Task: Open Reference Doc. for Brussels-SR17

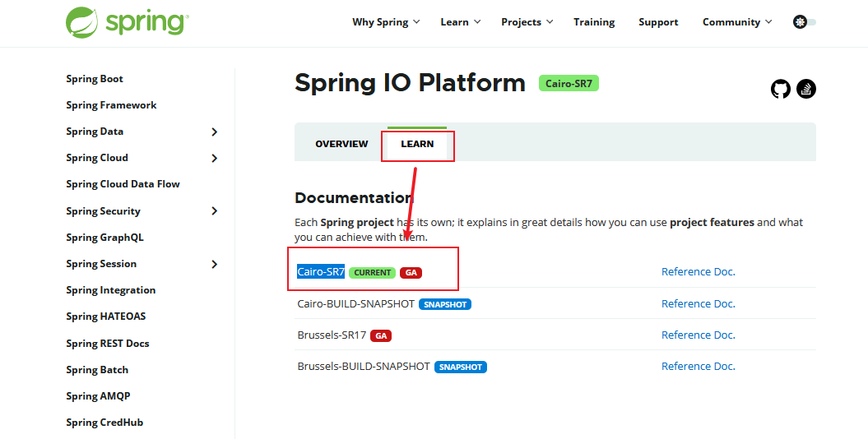Action: point(699,335)
